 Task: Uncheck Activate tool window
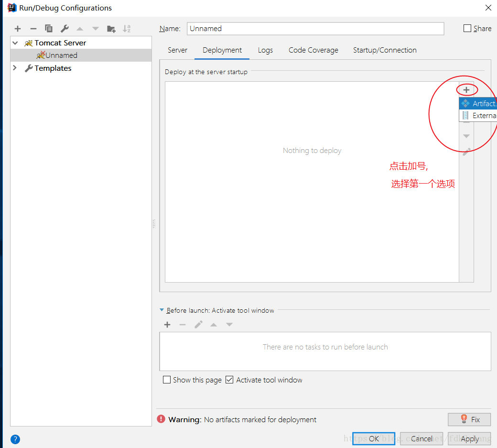229,380
